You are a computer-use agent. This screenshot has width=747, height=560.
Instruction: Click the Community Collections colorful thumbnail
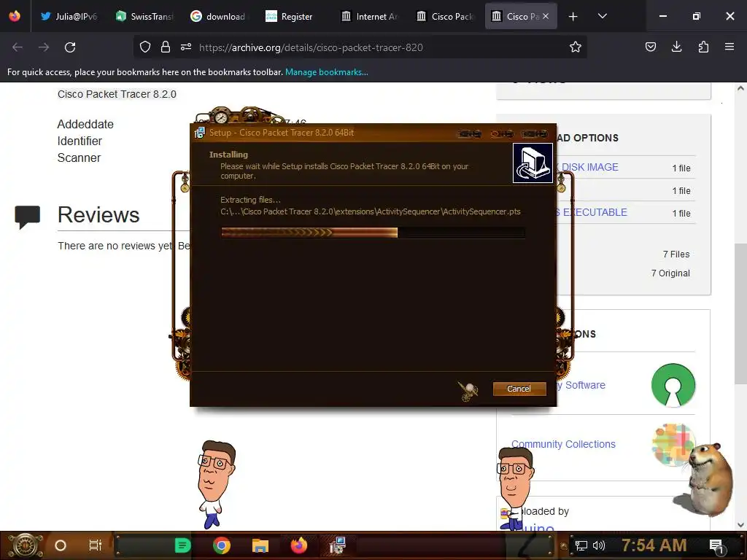point(673,444)
